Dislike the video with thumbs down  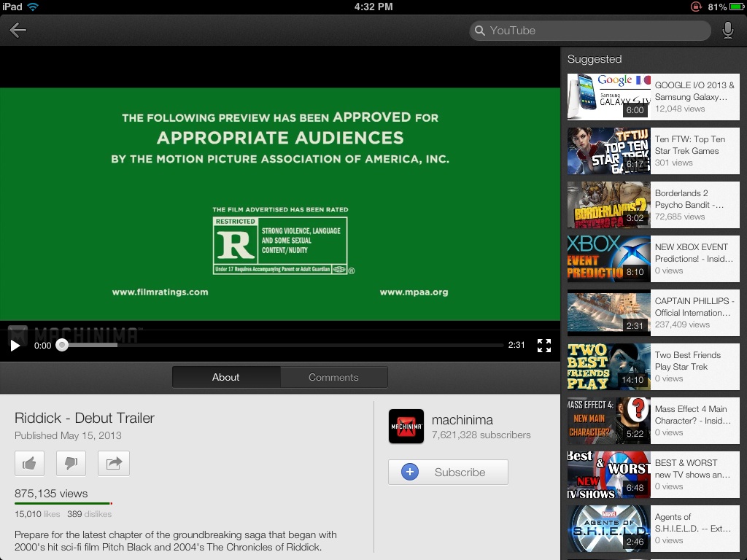[71, 463]
